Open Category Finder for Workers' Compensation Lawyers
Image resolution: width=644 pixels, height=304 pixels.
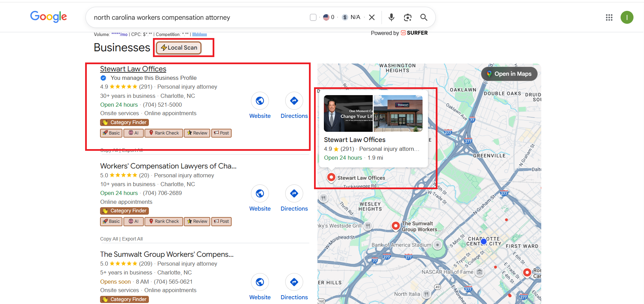click(x=124, y=211)
